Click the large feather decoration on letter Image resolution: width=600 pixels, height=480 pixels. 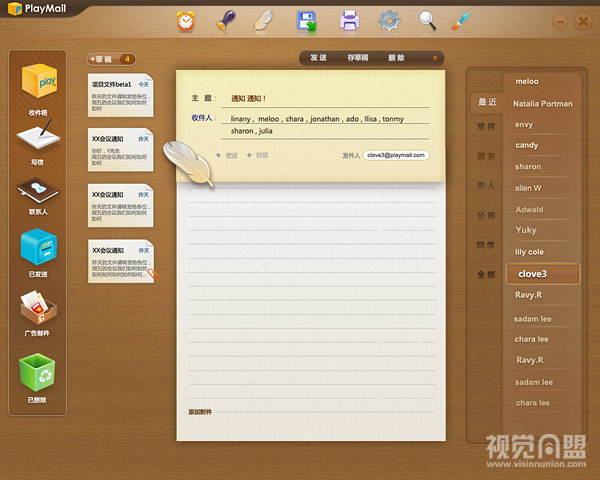[188, 163]
